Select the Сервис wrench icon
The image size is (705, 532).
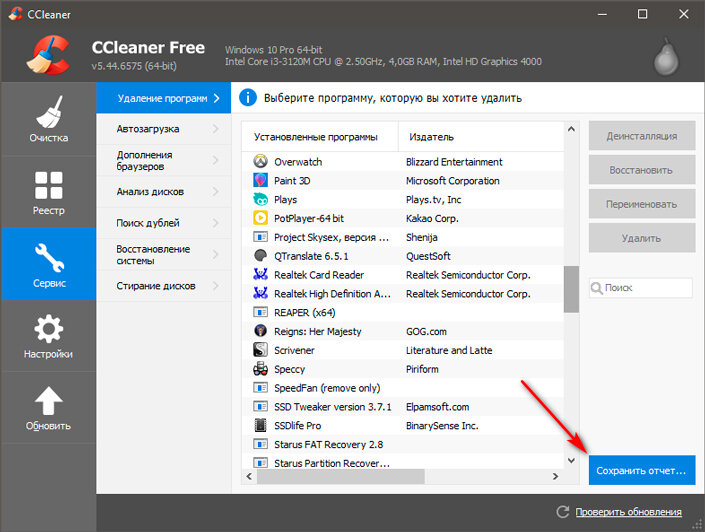(49, 258)
